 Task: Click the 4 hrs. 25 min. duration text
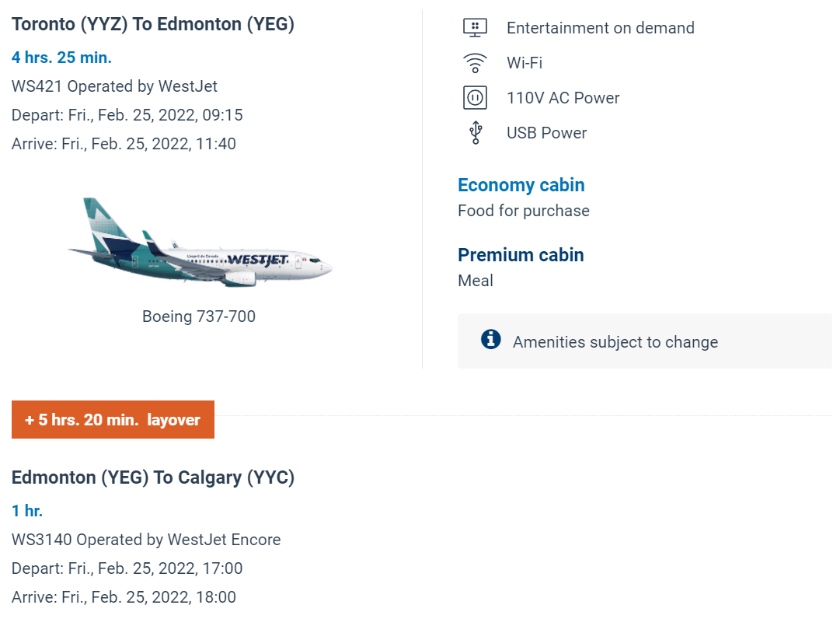pos(61,58)
